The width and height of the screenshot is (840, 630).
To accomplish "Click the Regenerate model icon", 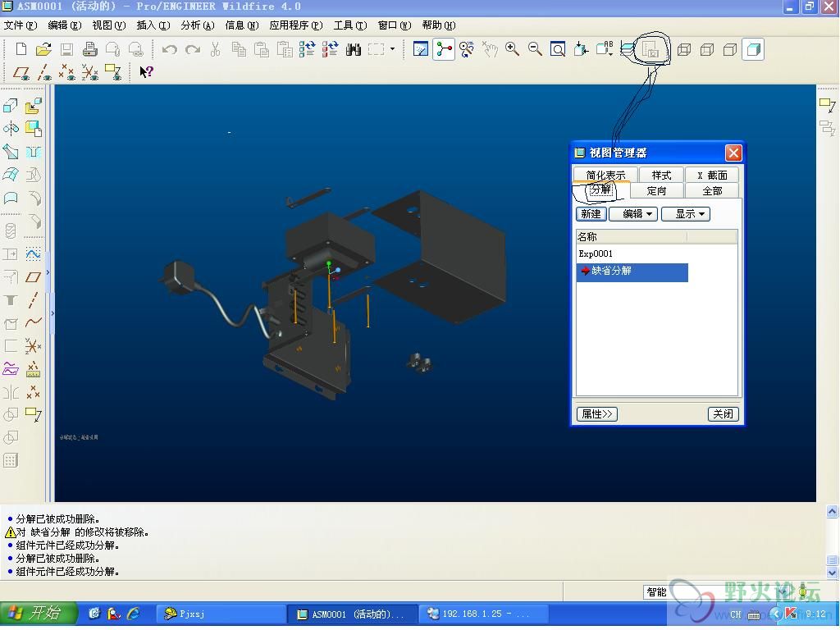I will click(307, 50).
